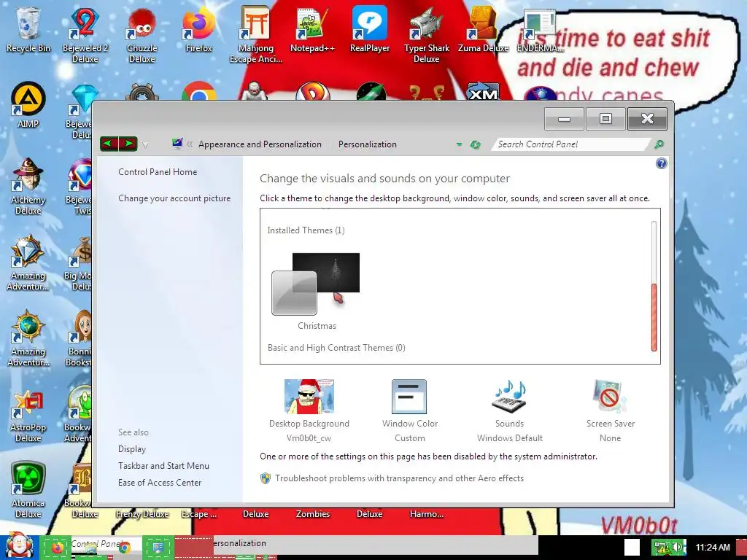Maximize the Personalization window
This screenshot has height=560, width=747.
tap(605, 119)
